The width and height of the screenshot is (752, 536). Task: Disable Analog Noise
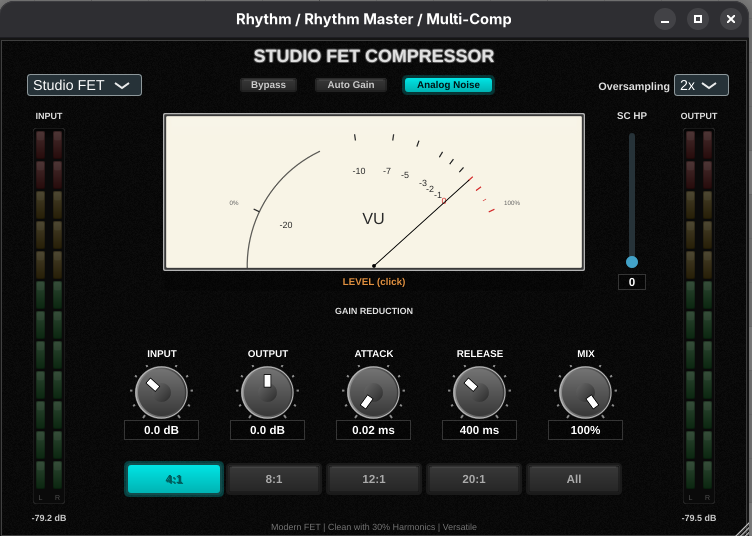click(448, 85)
